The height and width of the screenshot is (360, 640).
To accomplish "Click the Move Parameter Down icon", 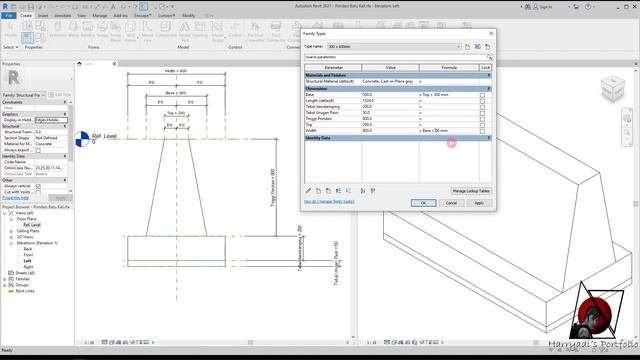I will (348, 191).
